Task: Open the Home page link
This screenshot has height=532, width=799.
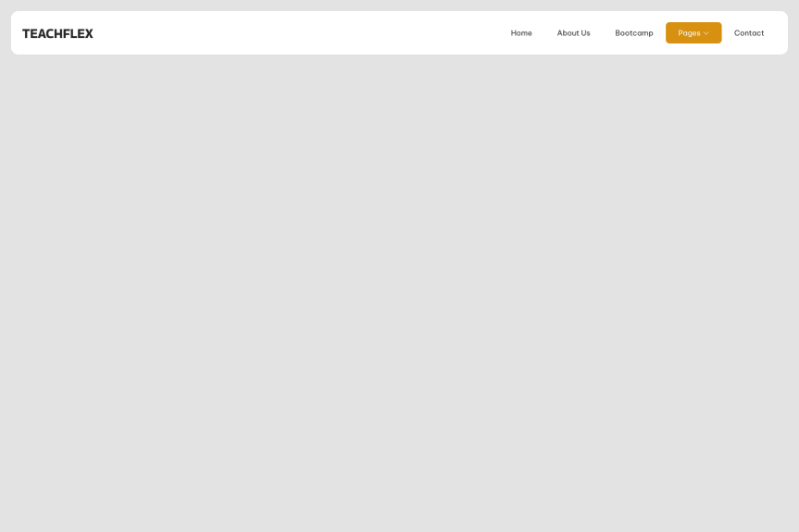Action: pyautogui.click(x=521, y=33)
